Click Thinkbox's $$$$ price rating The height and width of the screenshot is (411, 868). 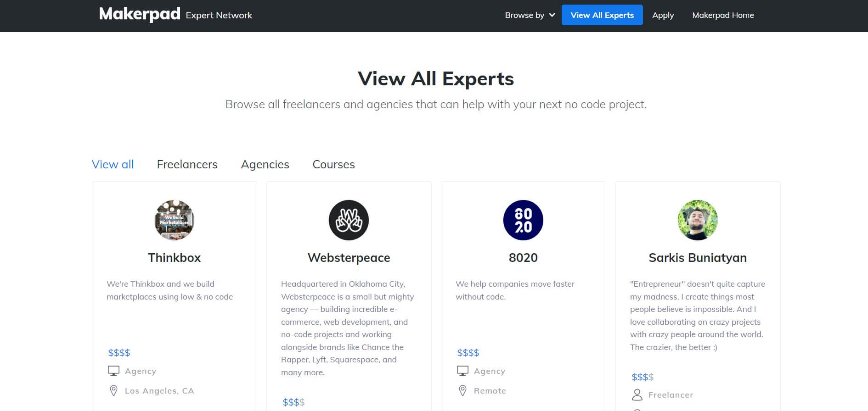[x=119, y=353]
